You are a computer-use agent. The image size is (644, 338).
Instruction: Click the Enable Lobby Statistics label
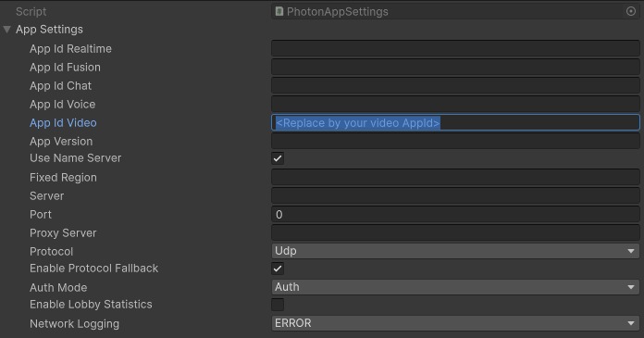tap(91, 305)
